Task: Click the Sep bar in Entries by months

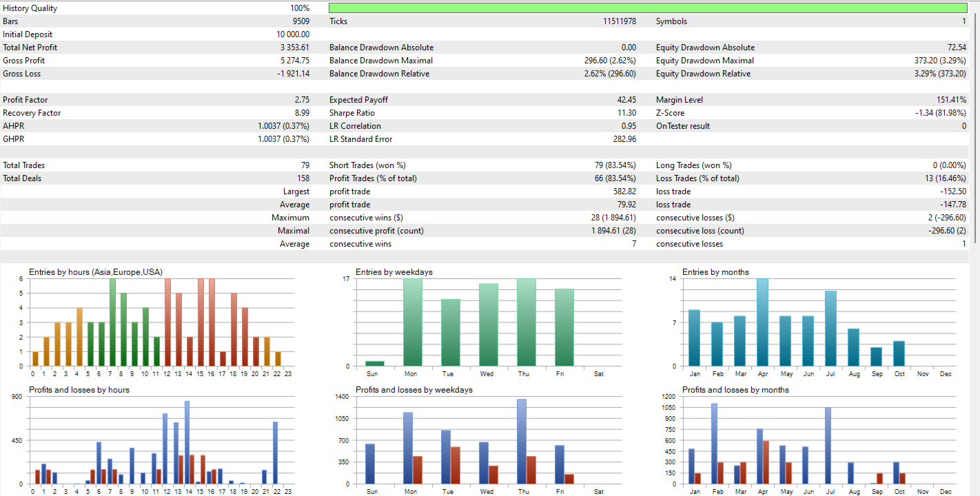Action: [877, 357]
